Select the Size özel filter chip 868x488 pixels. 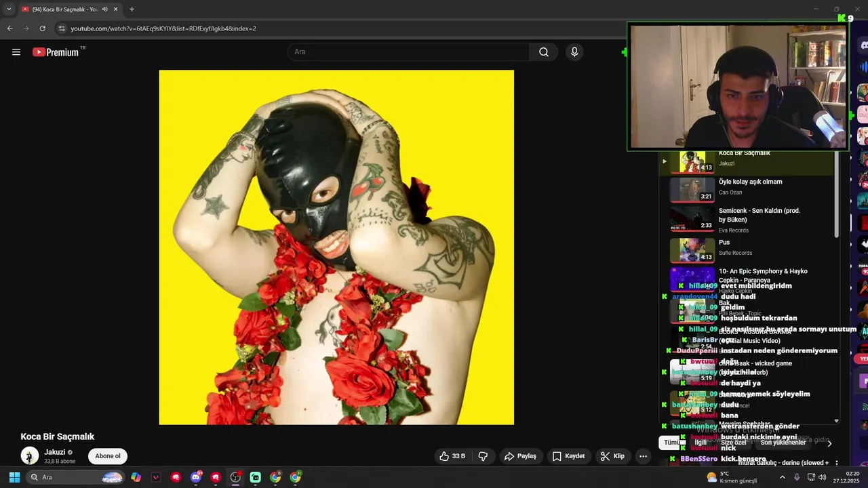click(733, 443)
